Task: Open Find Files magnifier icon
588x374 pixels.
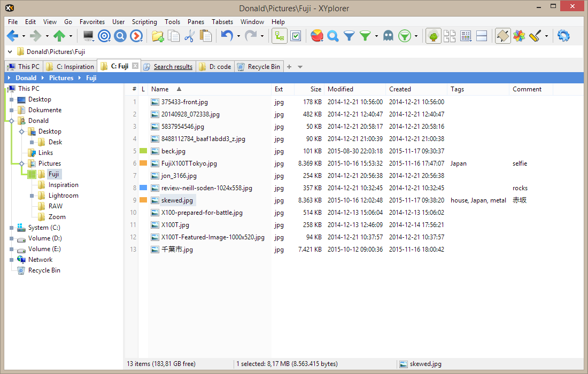Action: tap(333, 36)
